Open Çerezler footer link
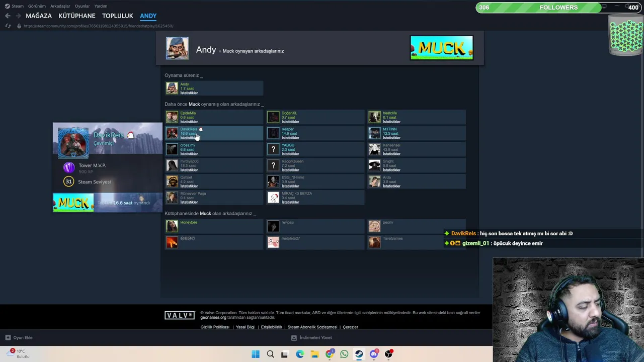Image resolution: width=644 pixels, height=362 pixels. 350,327
